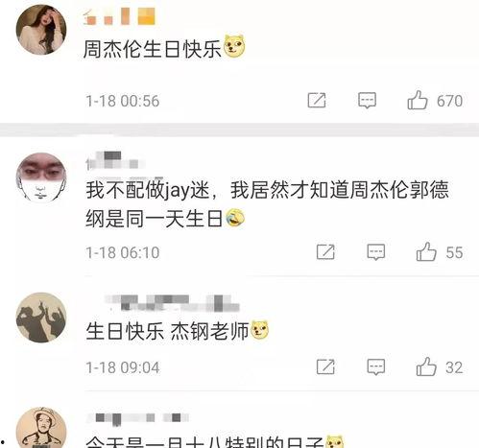The height and width of the screenshot is (448, 479).
Task: Select the 生日快乐 杰钢老师 comment text
Action: tap(167, 331)
